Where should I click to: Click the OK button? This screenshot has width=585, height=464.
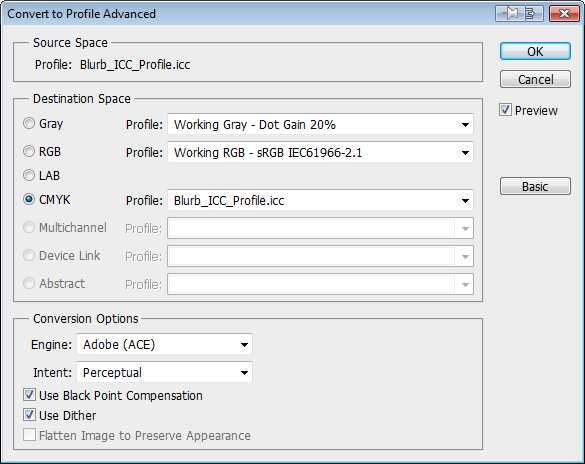click(x=535, y=51)
